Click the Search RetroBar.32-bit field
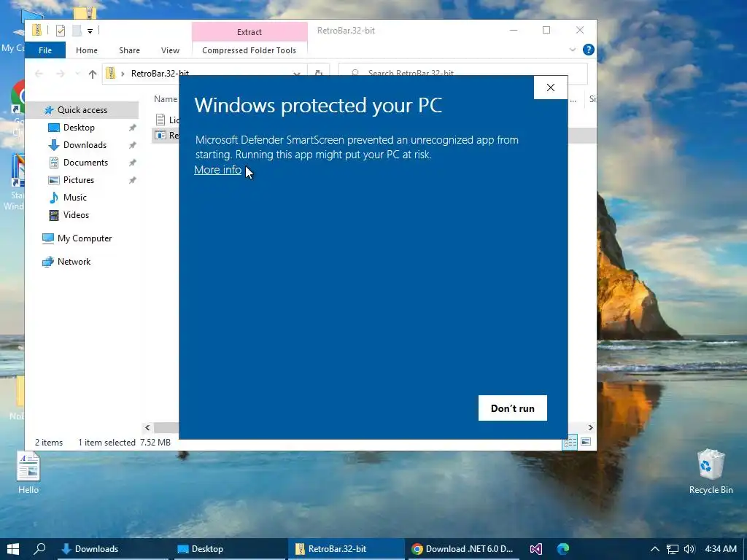747x560 pixels. (x=462, y=74)
